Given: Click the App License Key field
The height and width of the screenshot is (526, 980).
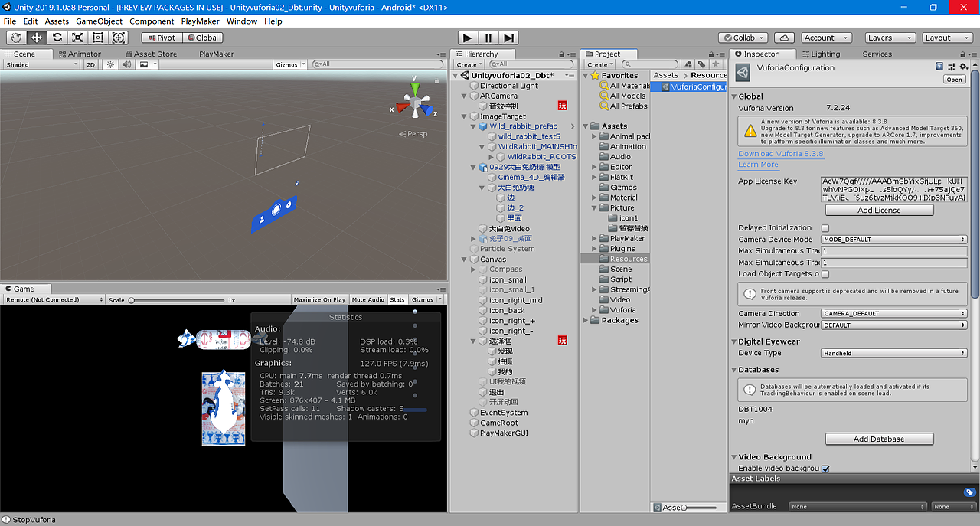Looking at the screenshot, I should [894, 190].
